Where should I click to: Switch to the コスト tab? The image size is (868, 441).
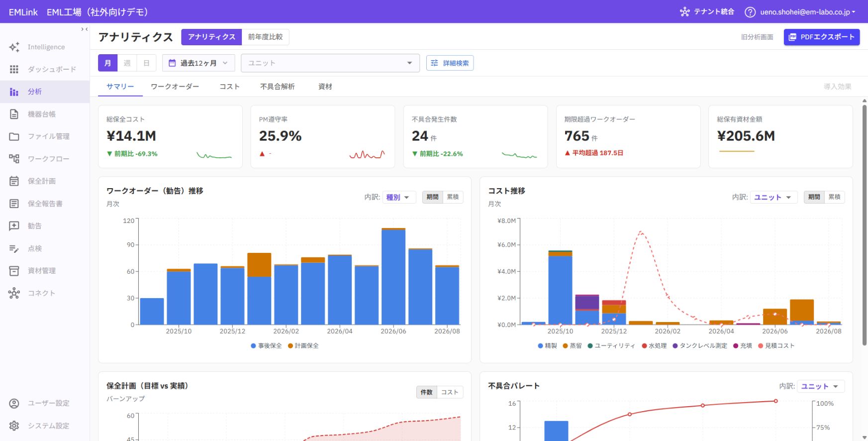(x=229, y=87)
